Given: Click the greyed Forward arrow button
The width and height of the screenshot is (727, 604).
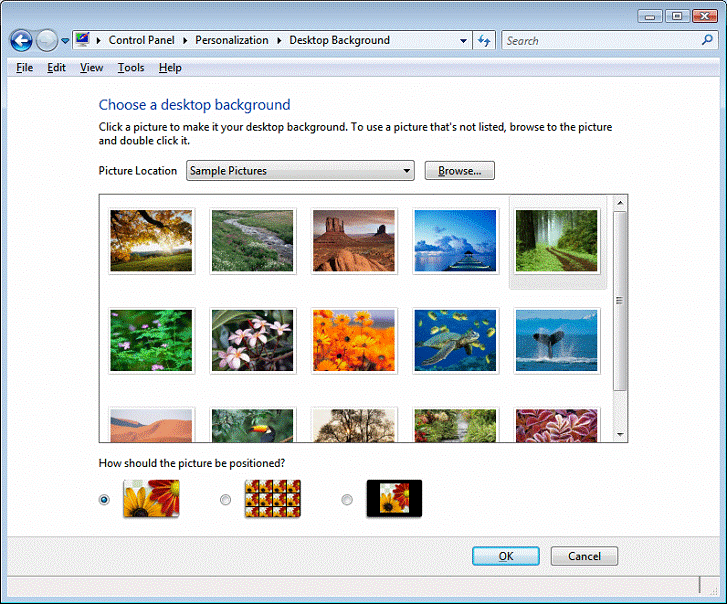Looking at the screenshot, I should (x=46, y=41).
